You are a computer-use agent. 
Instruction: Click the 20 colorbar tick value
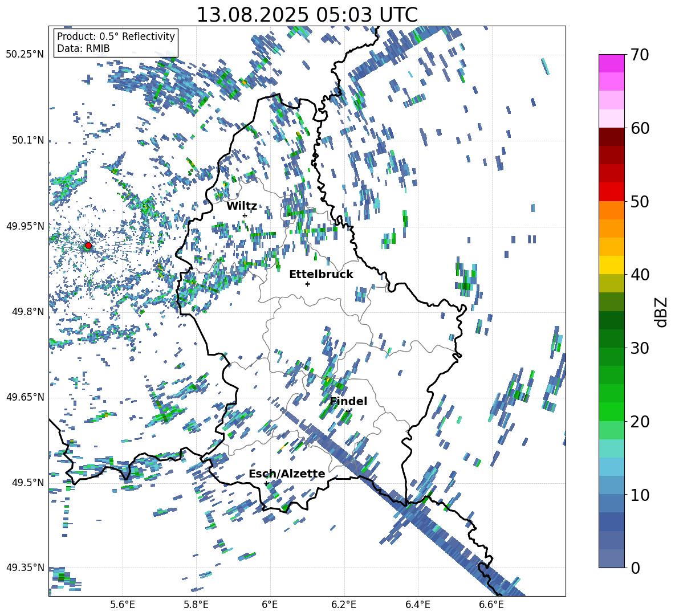tap(640, 421)
